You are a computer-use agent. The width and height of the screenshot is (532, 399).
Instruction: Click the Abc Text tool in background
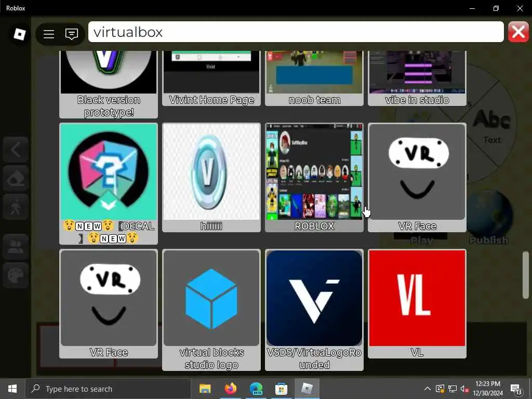pos(491,126)
